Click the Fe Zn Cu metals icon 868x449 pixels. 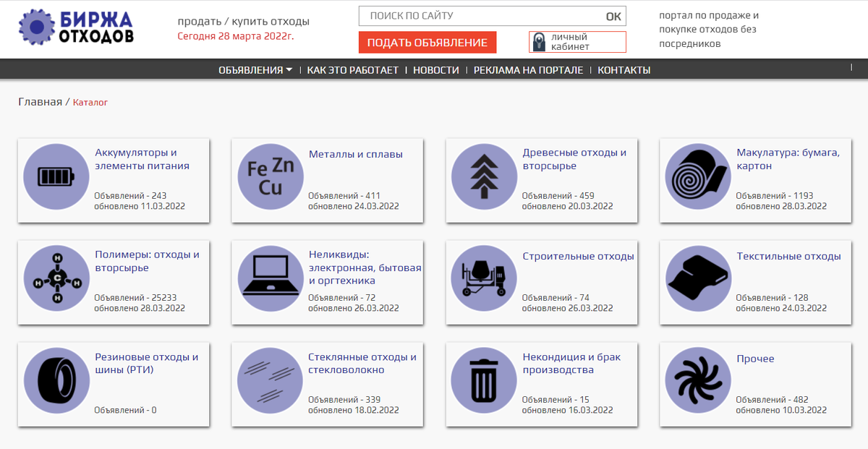click(x=271, y=176)
